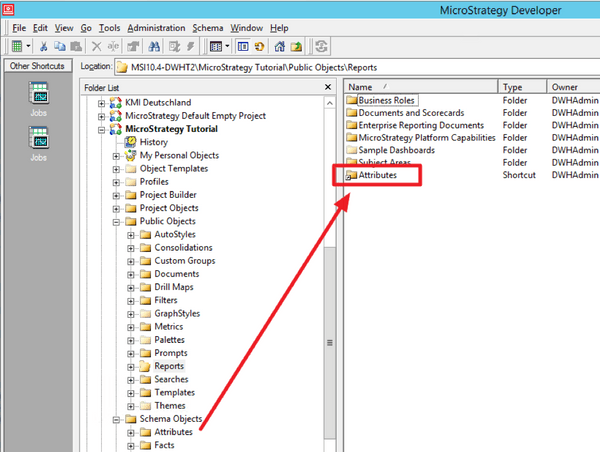Select MicroStrategy Platform Capabilities folder row
Viewport: 600px width, 452px height.
[427, 138]
